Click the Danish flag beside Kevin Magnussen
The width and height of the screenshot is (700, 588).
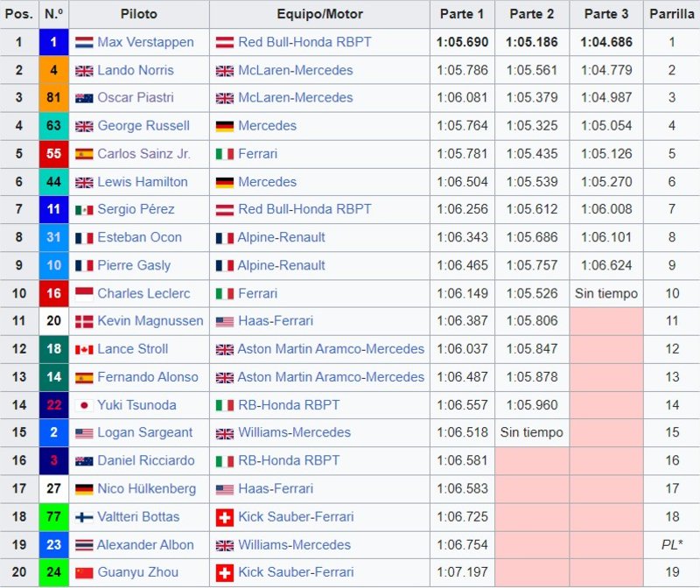click(84, 321)
